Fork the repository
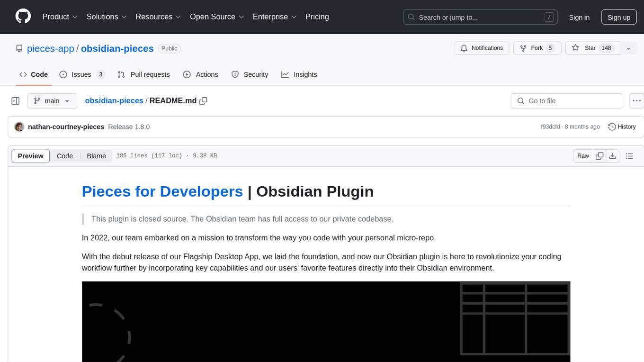Viewport: 644px width, 362px height. pos(537,48)
